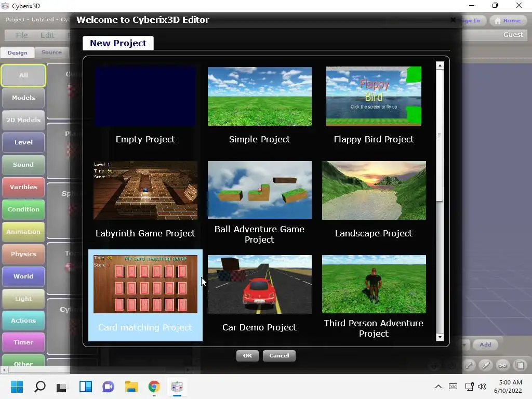
Task: Click the Cyberix3D taskbar icon
Action: (177, 387)
